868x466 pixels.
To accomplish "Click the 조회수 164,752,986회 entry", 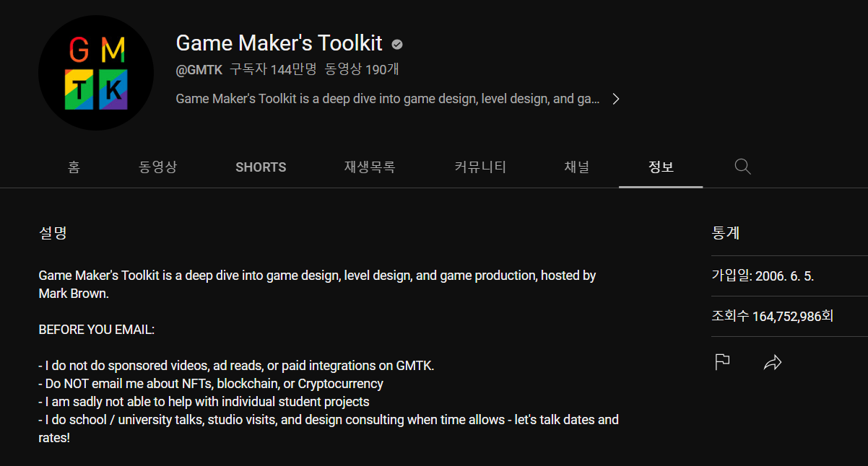I will 773,316.
